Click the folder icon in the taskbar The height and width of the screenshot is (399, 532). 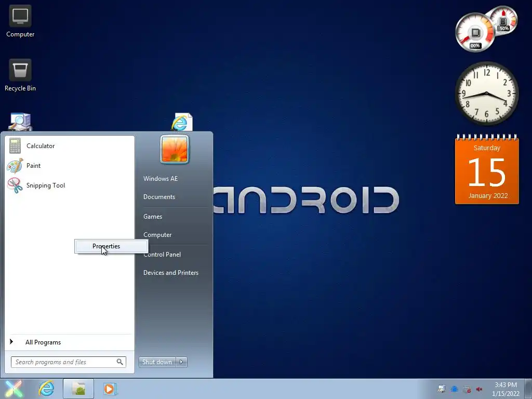[78, 389]
